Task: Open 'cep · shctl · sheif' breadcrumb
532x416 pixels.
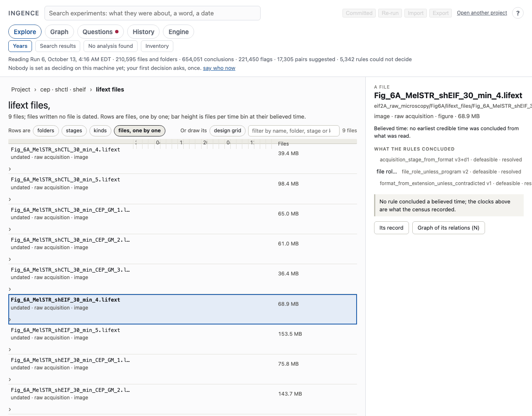Action: click(x=63, y=89)
